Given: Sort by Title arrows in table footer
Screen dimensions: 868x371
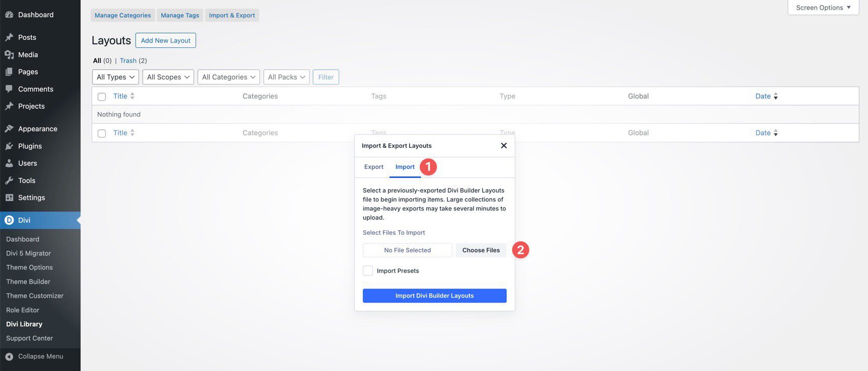Looking at the screenshot, I should pos(132,133).
